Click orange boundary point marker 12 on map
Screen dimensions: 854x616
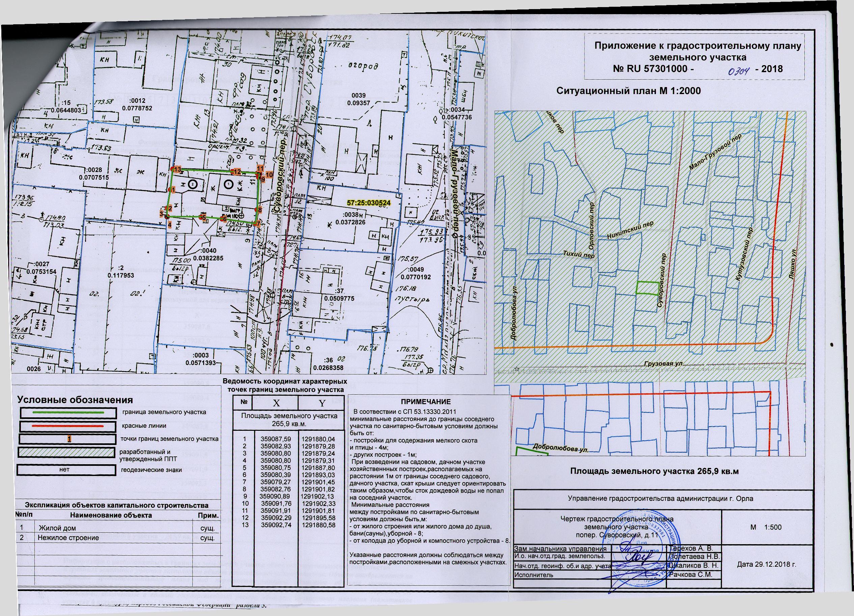pos(237,172)
